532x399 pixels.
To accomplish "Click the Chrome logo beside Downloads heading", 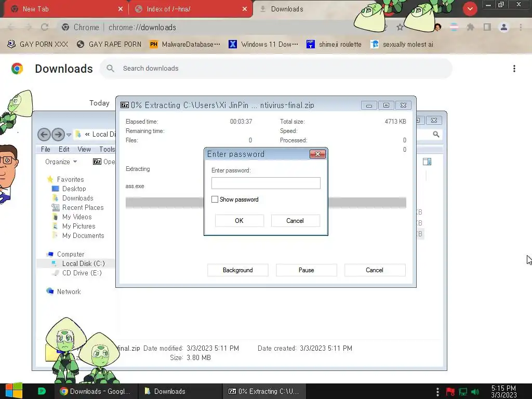I will pyautogui.click(x=17, y=69).
